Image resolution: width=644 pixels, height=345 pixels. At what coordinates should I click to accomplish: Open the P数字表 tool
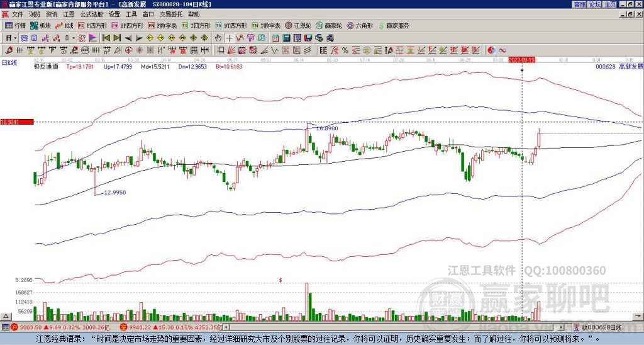coord(163,25)
